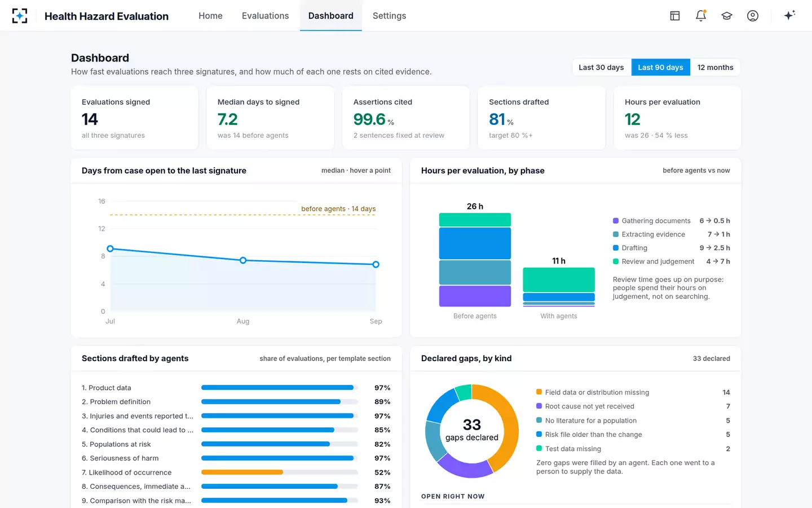Viewport: 812px width, 508px height.
Task: Click the Populations at risk row label
Action: pos(116,444)
